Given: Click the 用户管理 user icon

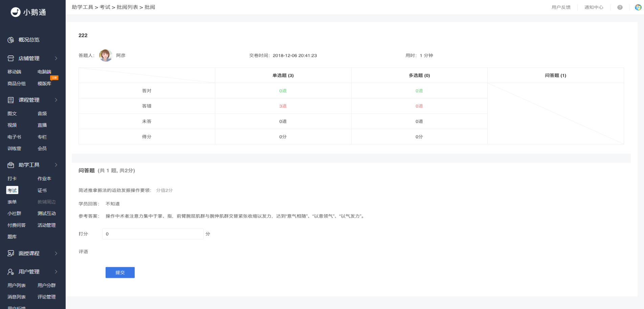Looking at the screenshot, I should [11, 272].
